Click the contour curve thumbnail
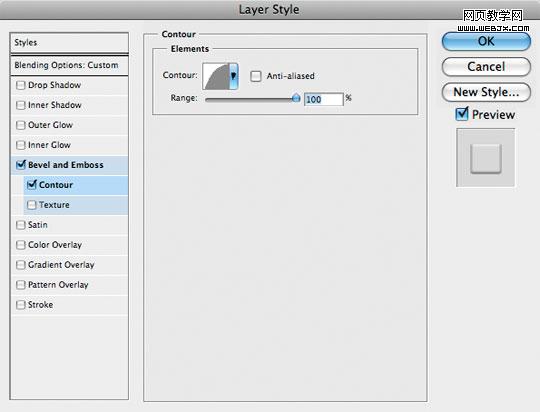Image resolution: width=540 pixels, height=412 pixels. pyautogui.click(x=216, y=76)
